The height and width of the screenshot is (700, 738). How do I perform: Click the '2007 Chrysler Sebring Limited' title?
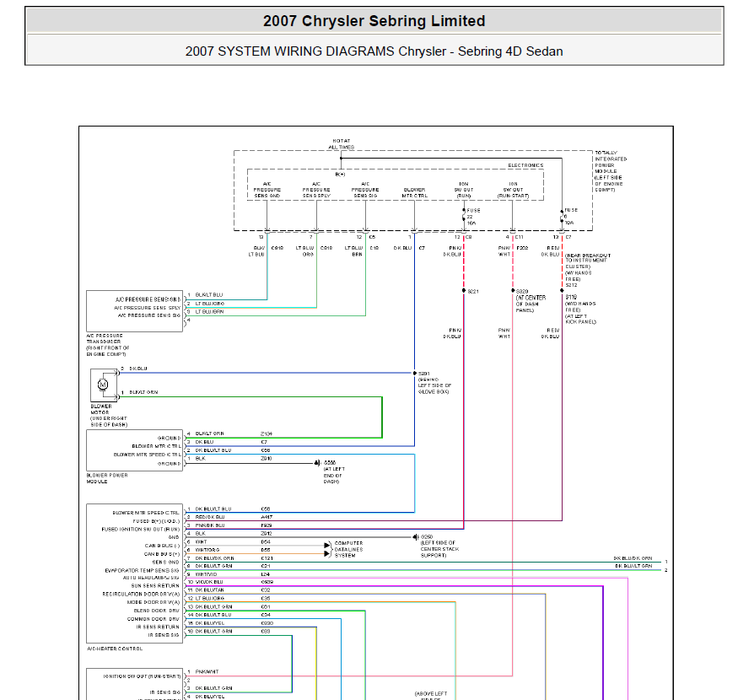click(x=374, y=21)
